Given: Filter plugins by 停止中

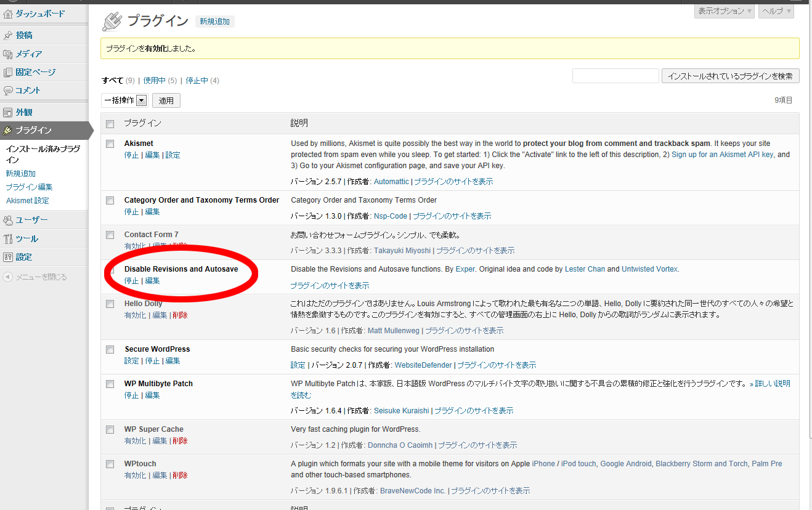Looking at the screenshot, I should [197, 81].
